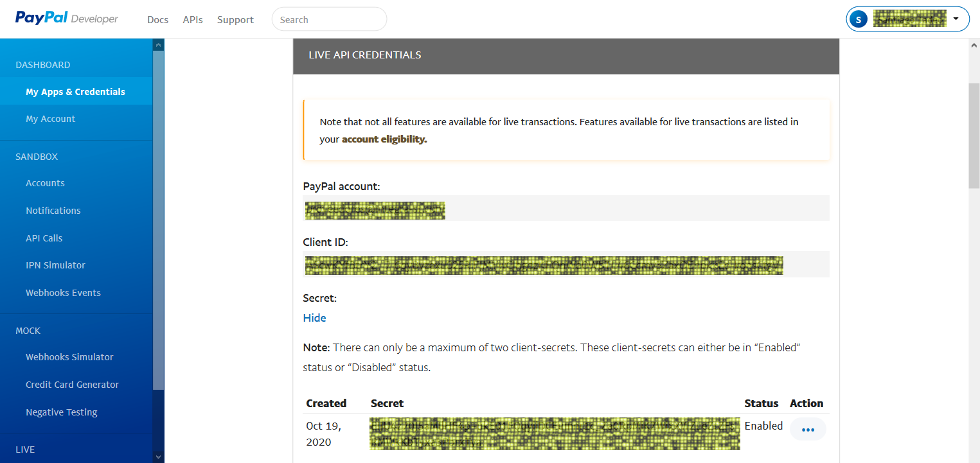
Task: Open the secret's three-dot action menu
Action: tap(808, 429)
